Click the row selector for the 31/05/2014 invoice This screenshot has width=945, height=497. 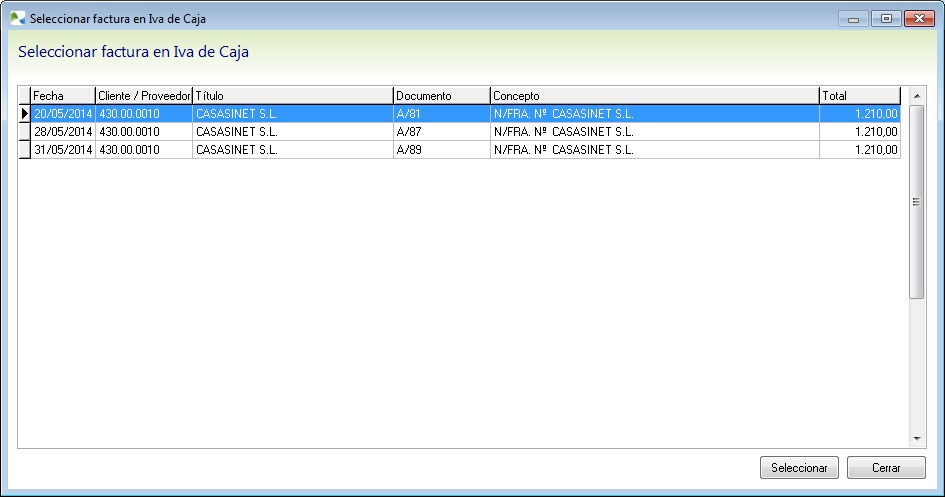coord(24,150)
